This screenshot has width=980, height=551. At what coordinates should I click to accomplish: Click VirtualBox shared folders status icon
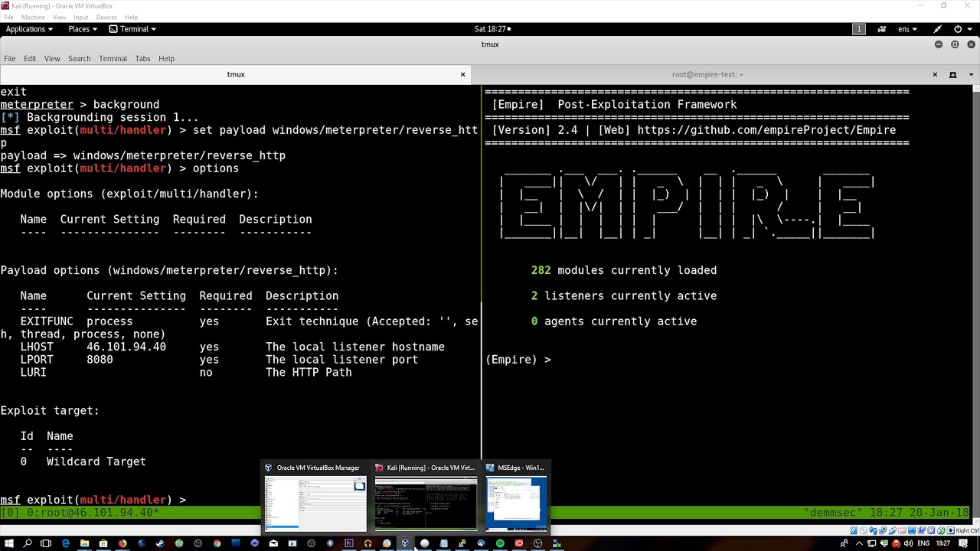(x=902, y=530)
